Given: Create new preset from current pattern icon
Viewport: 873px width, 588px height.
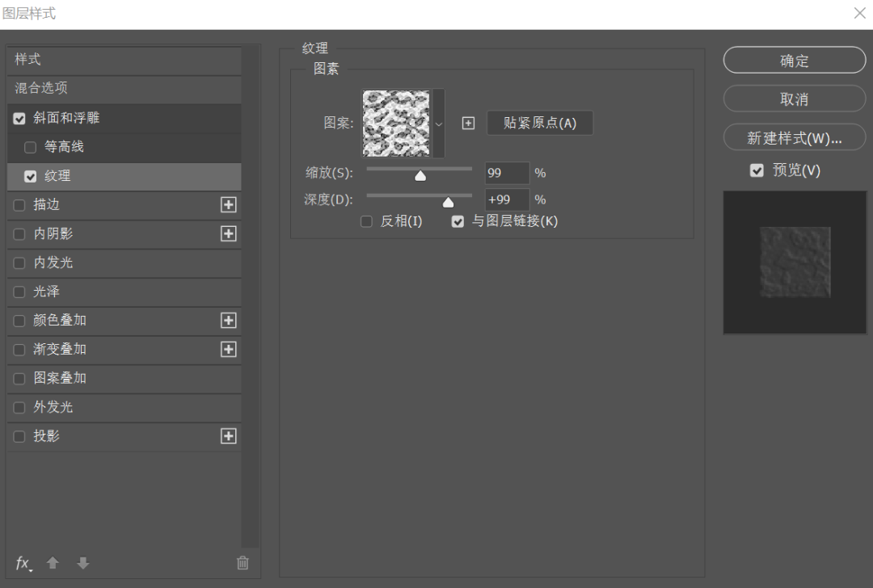Looking at the screenshot, I should click(468, 124).
